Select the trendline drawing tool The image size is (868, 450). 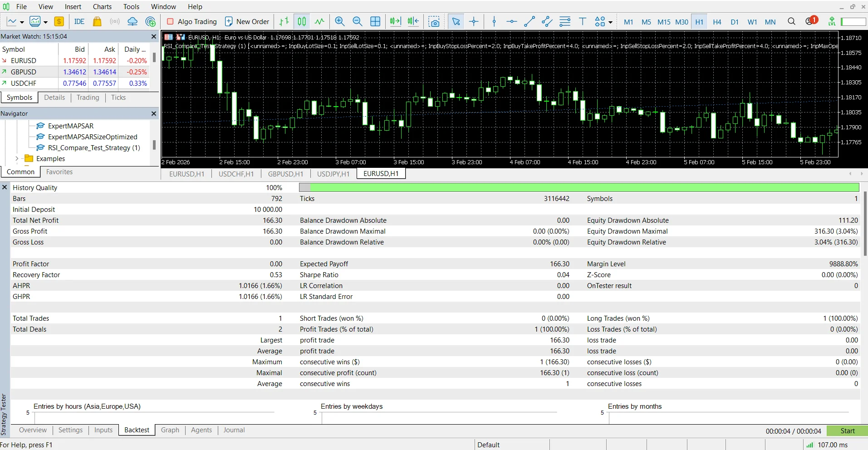[x=530, y=21]
